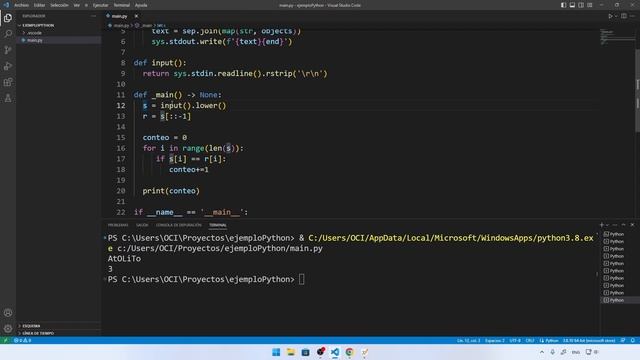This screenshot has height=360, width=640.
Task: Switch to the Terminal panel tab
Action: [x=218, y=225]
